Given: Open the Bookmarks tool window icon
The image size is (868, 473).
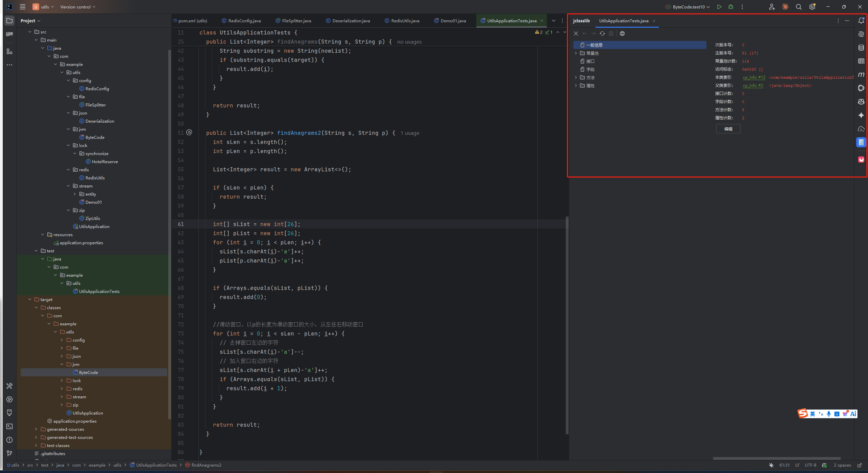Looking at the screenshot, I should (x=9, y=413).
